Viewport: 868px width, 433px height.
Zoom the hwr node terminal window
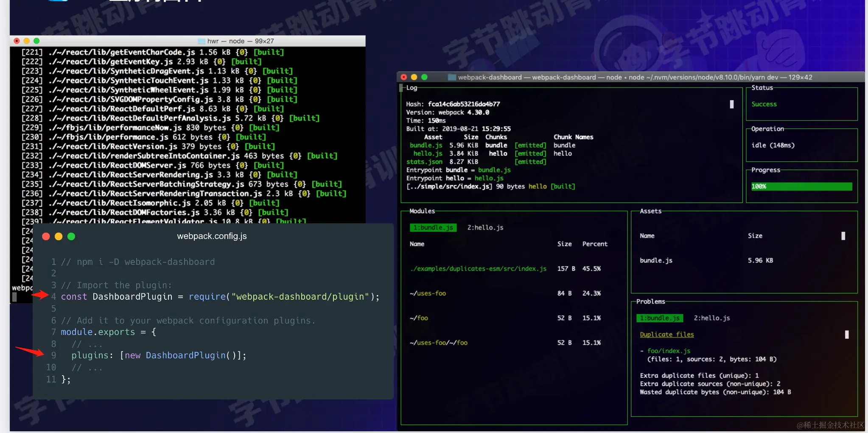[x=36, y=41]
